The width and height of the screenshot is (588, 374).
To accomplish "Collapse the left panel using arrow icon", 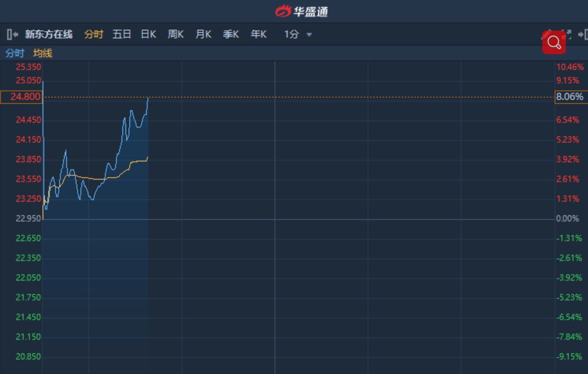I will pos(13,35).
